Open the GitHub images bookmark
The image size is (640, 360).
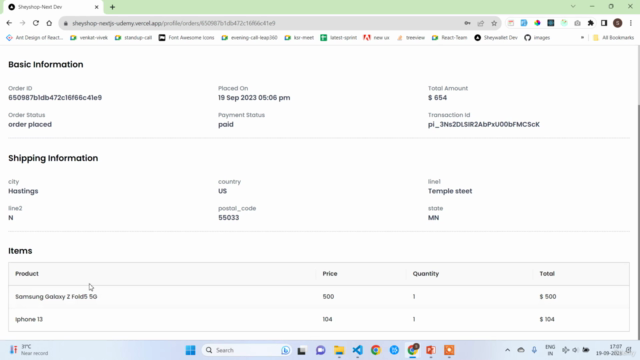tap(537, 38)
